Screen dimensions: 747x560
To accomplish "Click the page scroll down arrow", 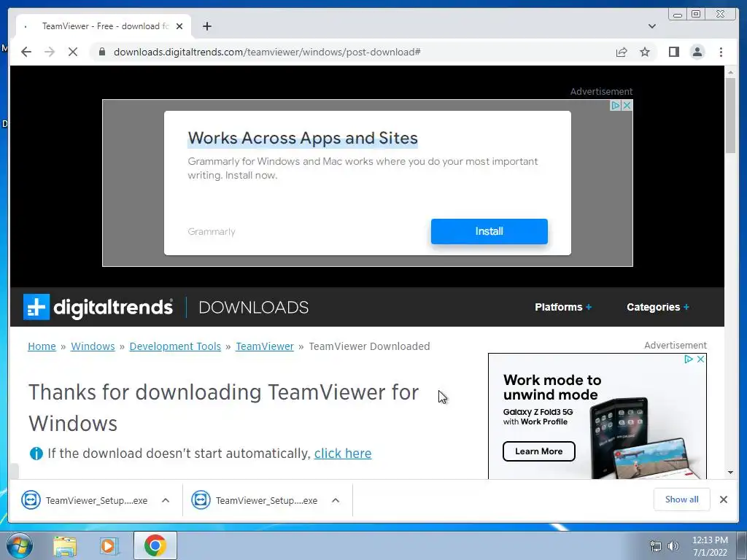I will point(730,472).
